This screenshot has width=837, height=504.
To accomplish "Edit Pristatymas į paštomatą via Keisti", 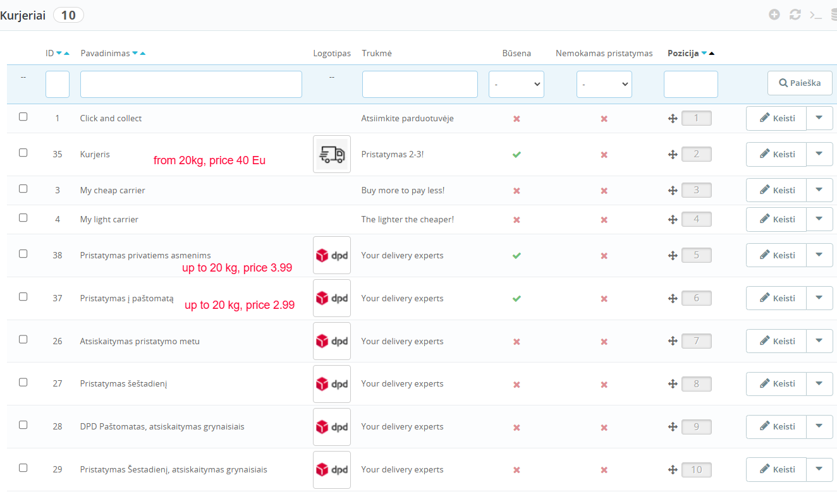I will 776,298.
